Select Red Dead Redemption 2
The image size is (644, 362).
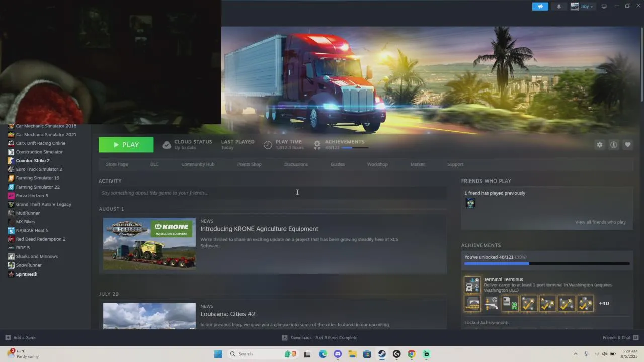tap(41, 239)
